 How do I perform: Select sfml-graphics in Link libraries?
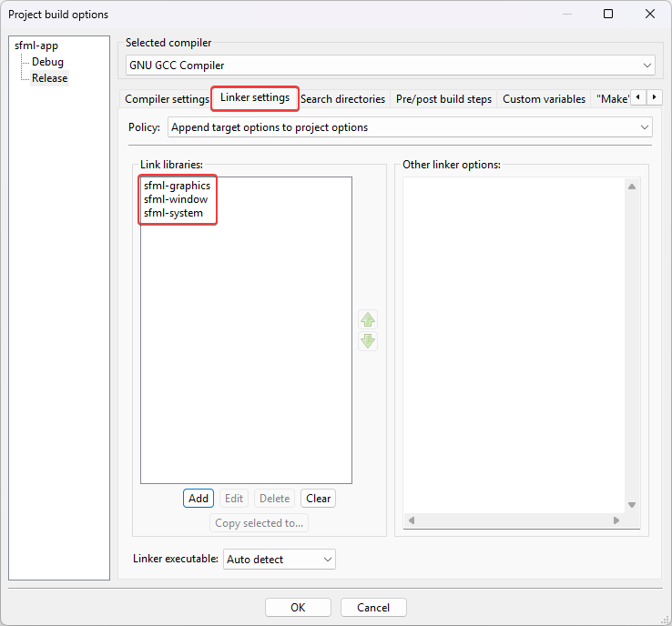(x=177, y=186)
